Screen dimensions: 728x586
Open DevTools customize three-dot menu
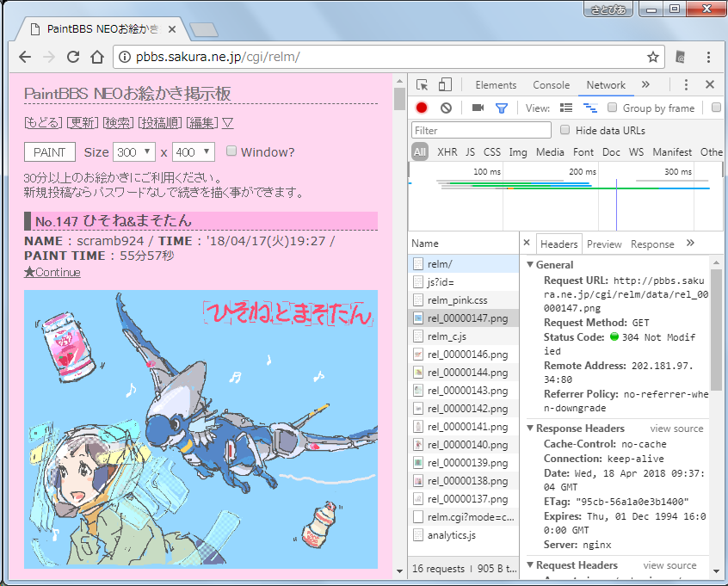pos(686,84)
